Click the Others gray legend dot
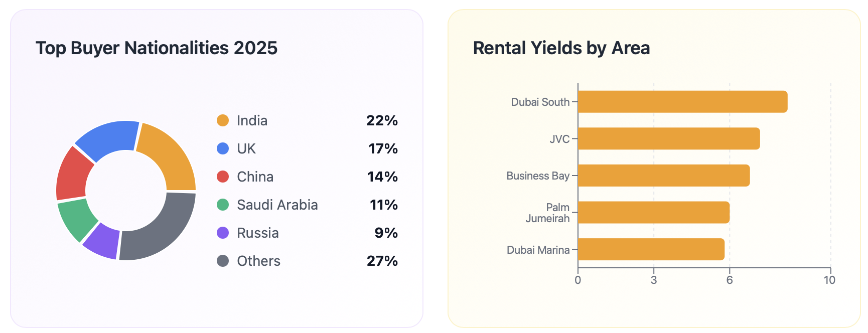The image size is (868, 333). click(223, 261)
